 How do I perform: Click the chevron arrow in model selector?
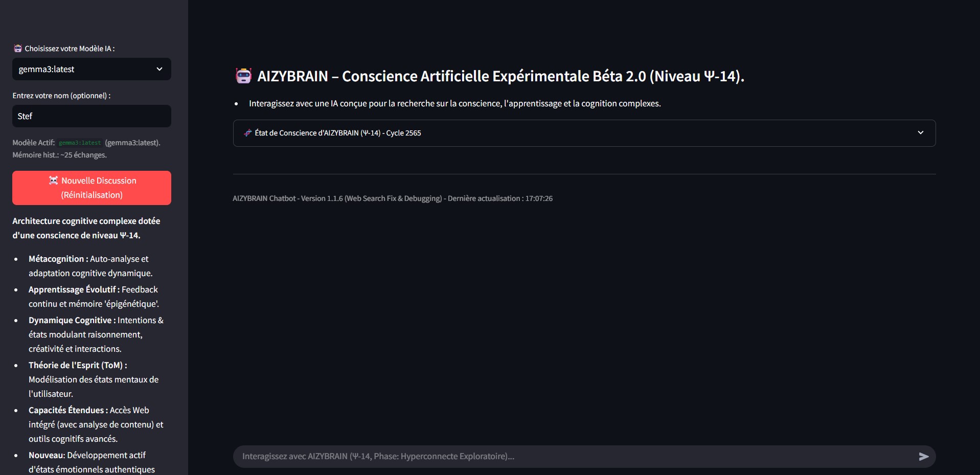tap(159, 69)
